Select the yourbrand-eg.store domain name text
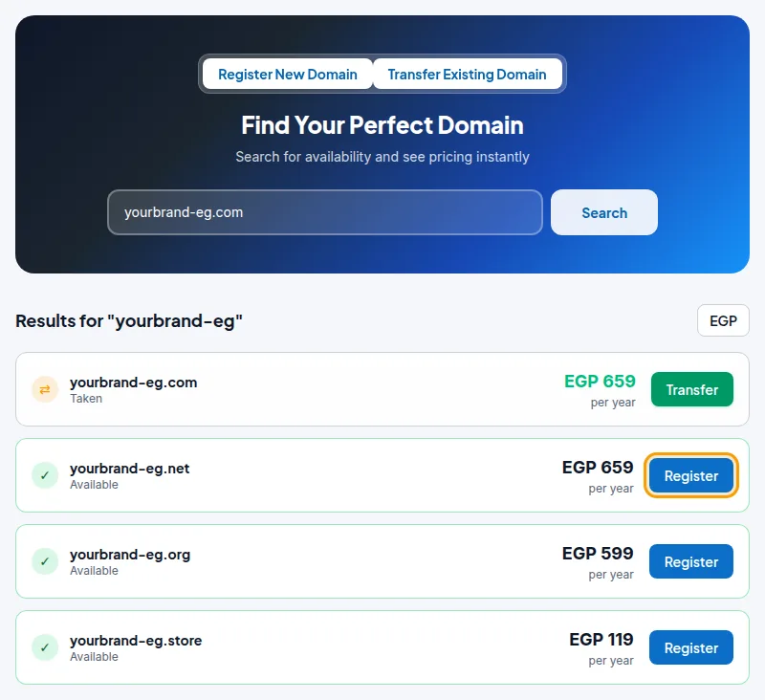The image size is (765, 700). coord(136,641)
